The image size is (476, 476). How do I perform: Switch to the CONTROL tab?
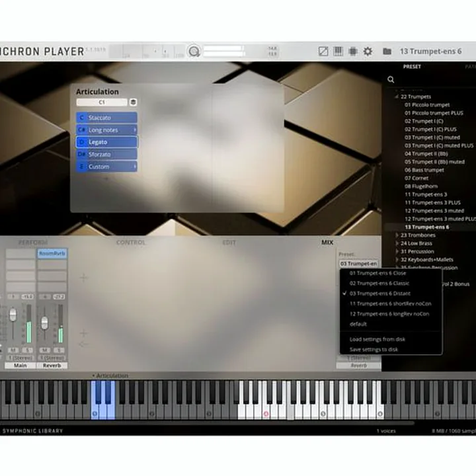pos(131,242)
